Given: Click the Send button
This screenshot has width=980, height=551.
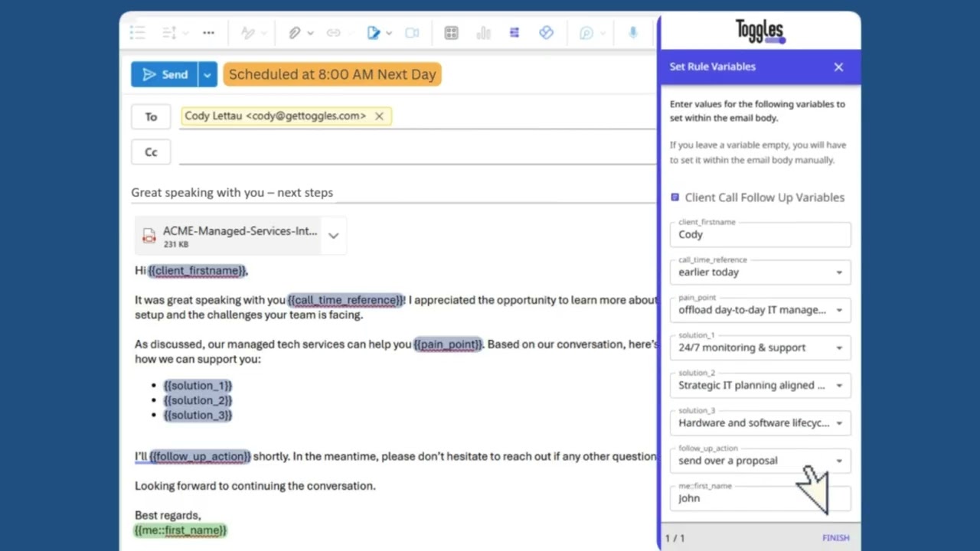Looking at the screenshot, I should (x=165, y=75).
